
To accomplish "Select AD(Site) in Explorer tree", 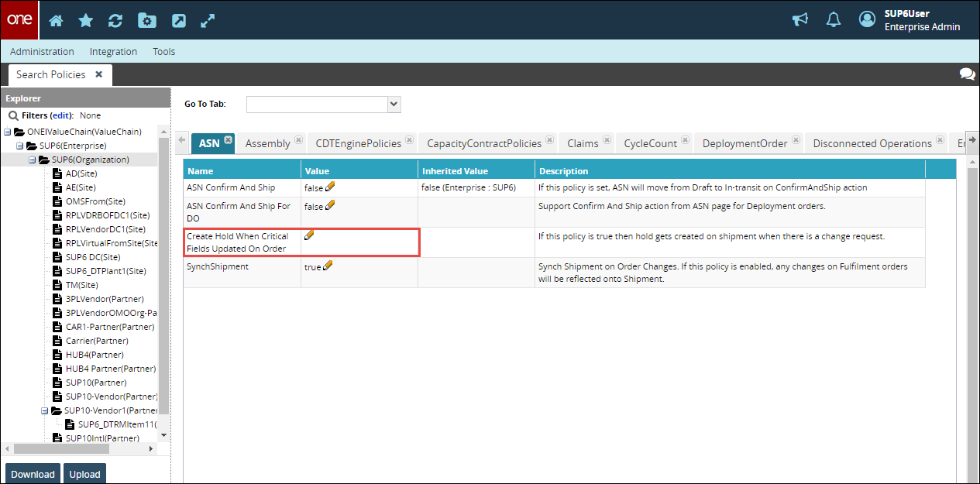I will (x=81, y=173).
